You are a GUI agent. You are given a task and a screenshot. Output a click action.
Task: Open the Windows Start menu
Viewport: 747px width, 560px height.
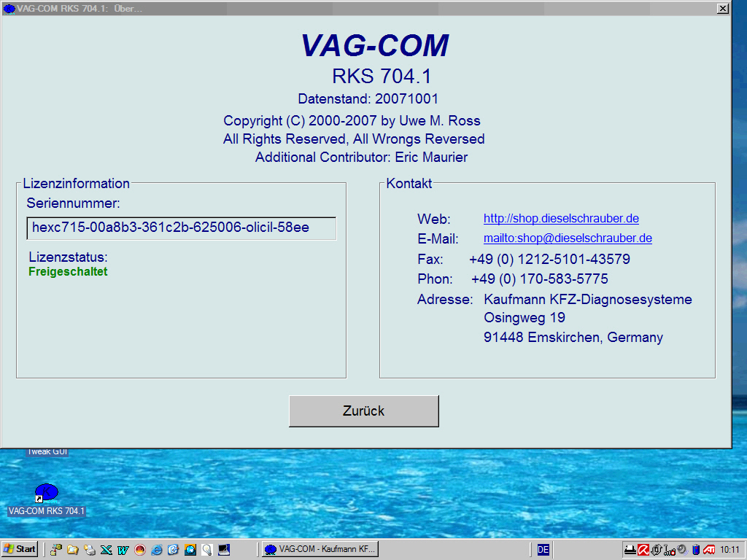[20, 549]
